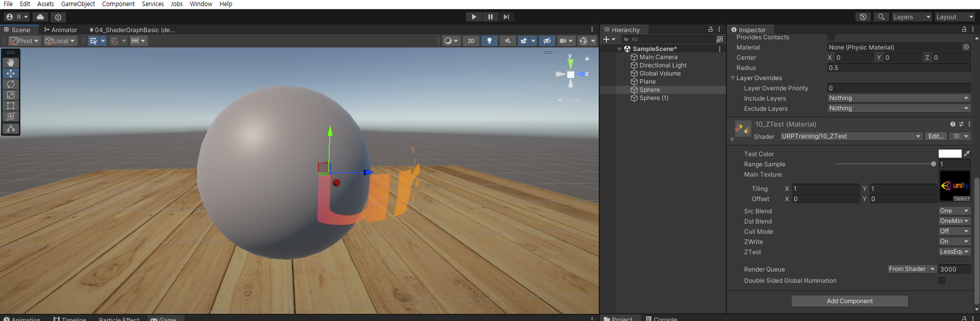Open the Shader URPTraining/10_ZTest dropdown

point(851,136)
